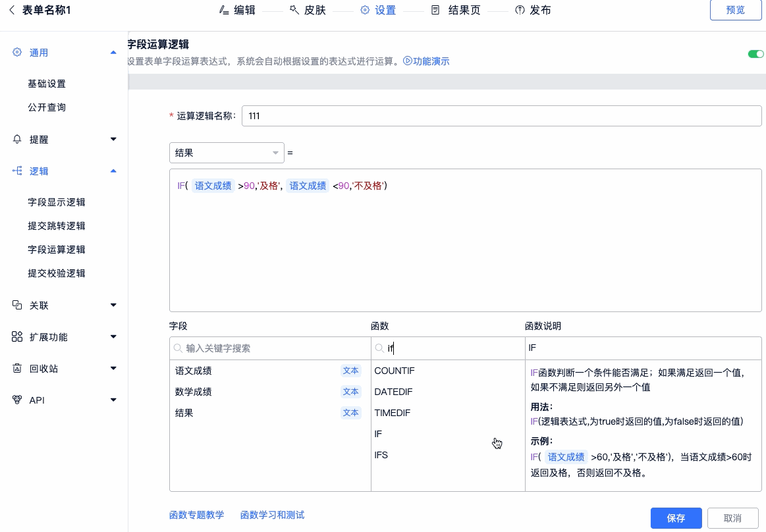
Task: Expand the 扩展功能 section arrow
Action: tap(113, 337)
